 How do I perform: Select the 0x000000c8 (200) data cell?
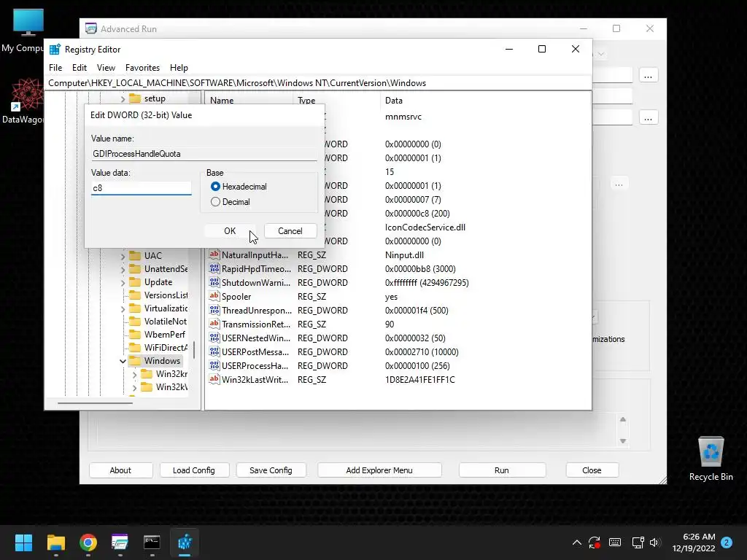tap(417, 214)
